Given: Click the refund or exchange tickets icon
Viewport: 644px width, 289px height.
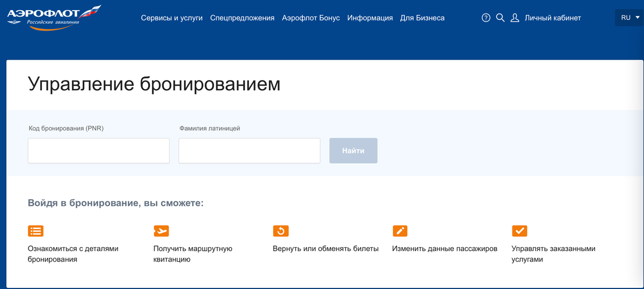Looking at the screenshot, I should 281,231.
